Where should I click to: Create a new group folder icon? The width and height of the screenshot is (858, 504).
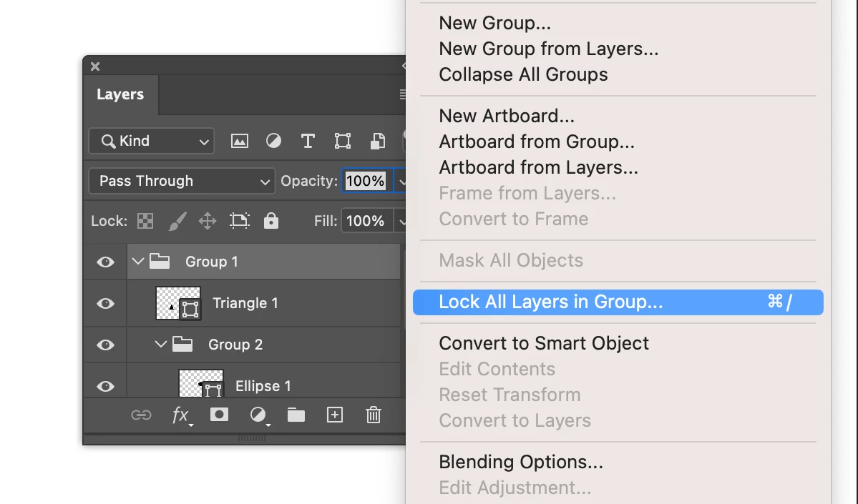tap(296, 415)
